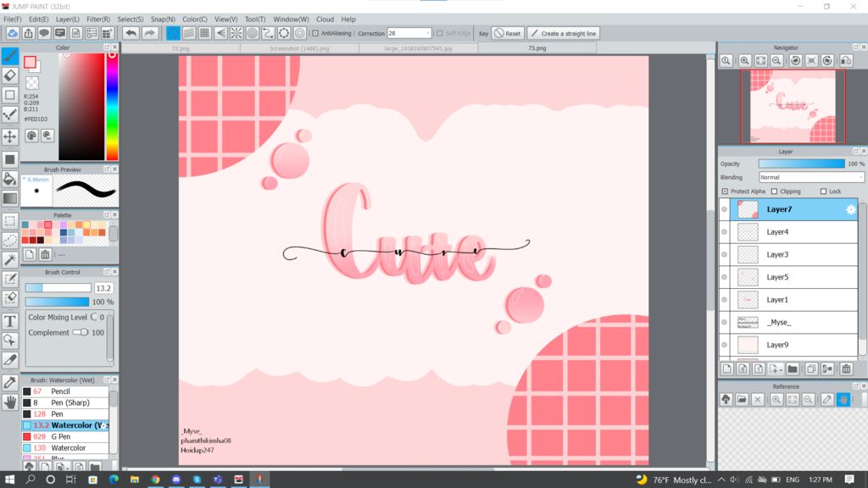This screenshot has width=868, height=488.
Task: Click the brush size value field
Action: pyautogui.click(x=103, y=288)
